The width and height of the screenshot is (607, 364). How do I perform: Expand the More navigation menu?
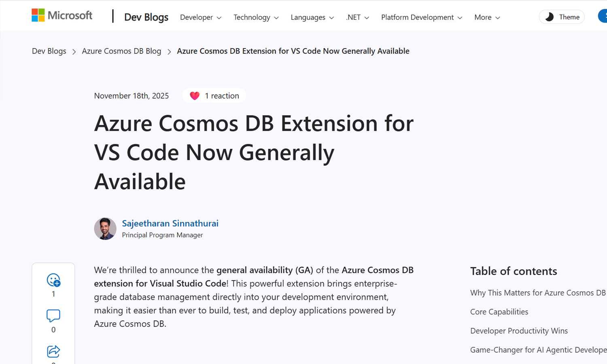(x=487, y=17)
